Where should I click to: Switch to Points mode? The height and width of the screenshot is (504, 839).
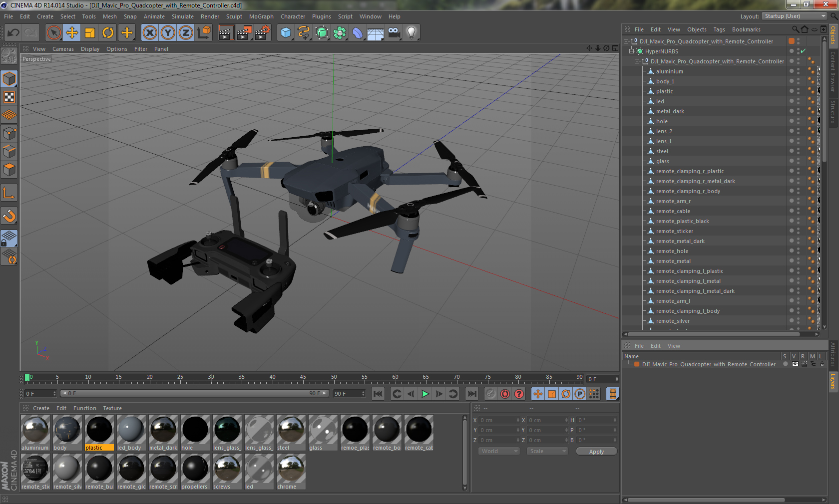point(9,133)
